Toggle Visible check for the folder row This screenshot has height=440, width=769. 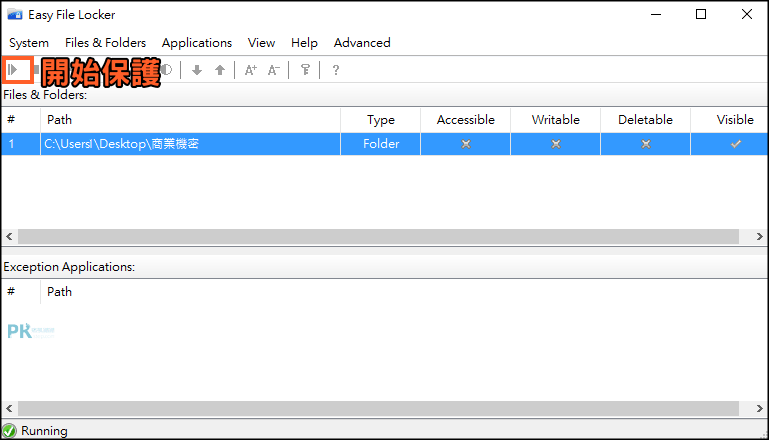point(736,144)
